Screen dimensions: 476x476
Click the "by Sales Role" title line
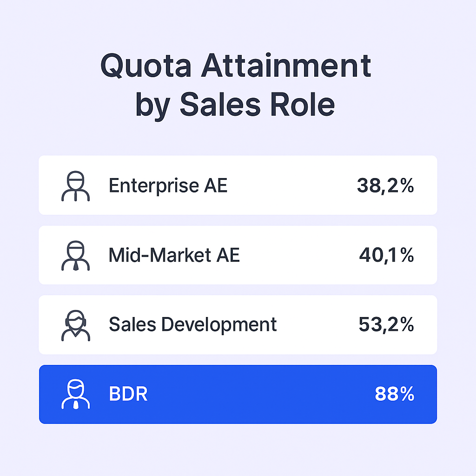235,105
